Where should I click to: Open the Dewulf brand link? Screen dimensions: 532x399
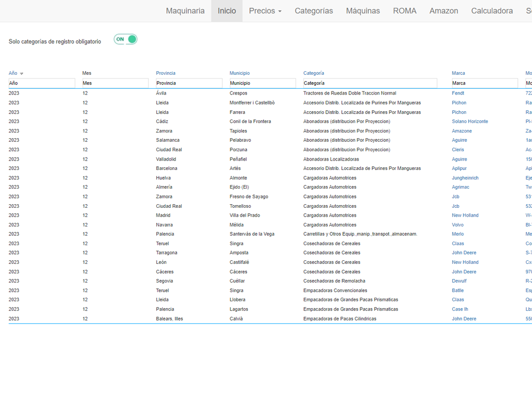[459, 281]
